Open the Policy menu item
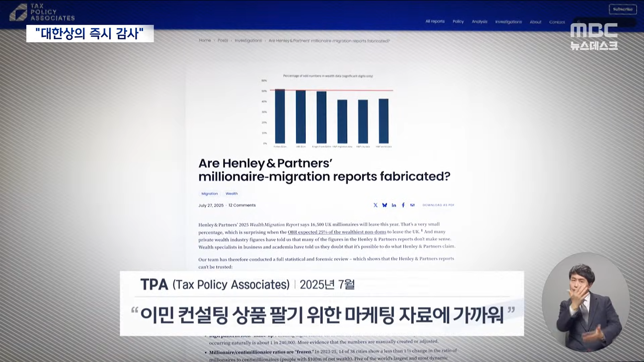The height and width of the screenshot is (362, 644). point(458,21)
